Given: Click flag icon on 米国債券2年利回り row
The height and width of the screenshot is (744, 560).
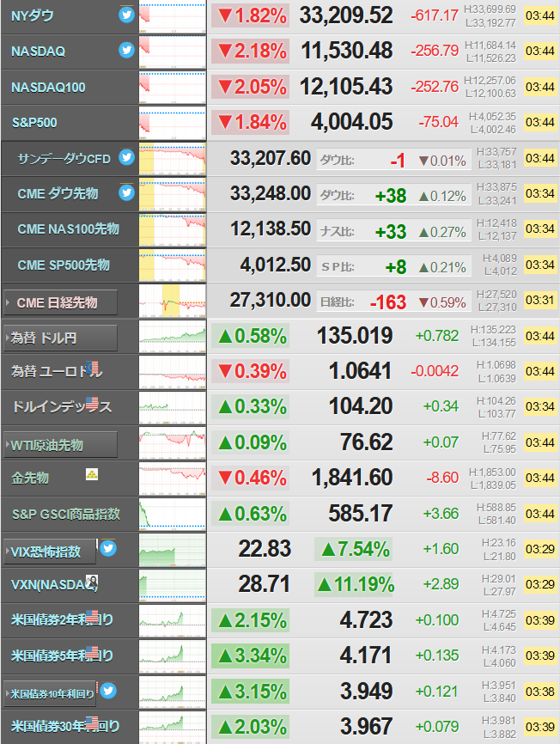Looking at the screenshot, I should (92, 616).
